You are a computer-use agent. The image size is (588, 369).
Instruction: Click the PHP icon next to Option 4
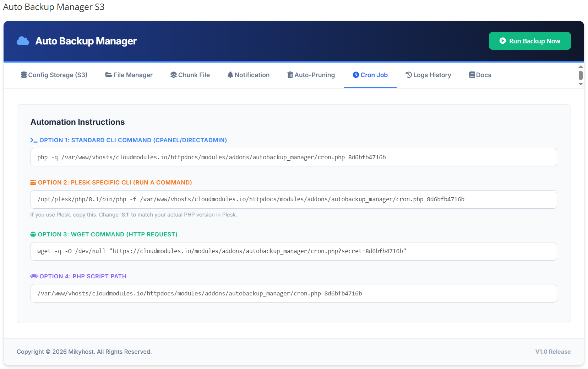click(x=33, y=276)
